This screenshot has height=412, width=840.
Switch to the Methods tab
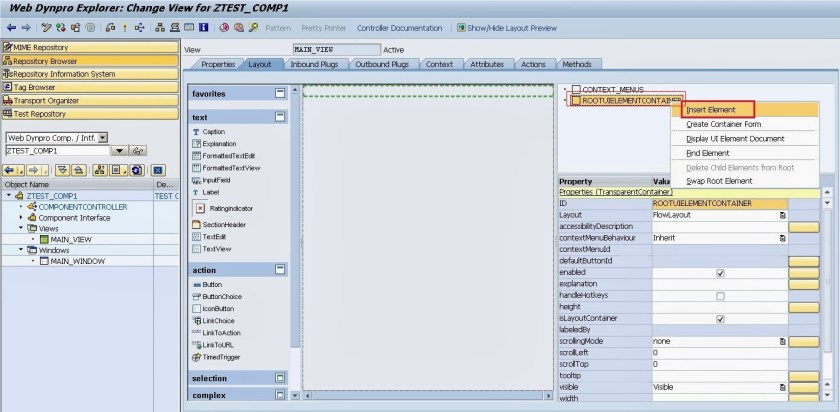click(x=577, y=64)
